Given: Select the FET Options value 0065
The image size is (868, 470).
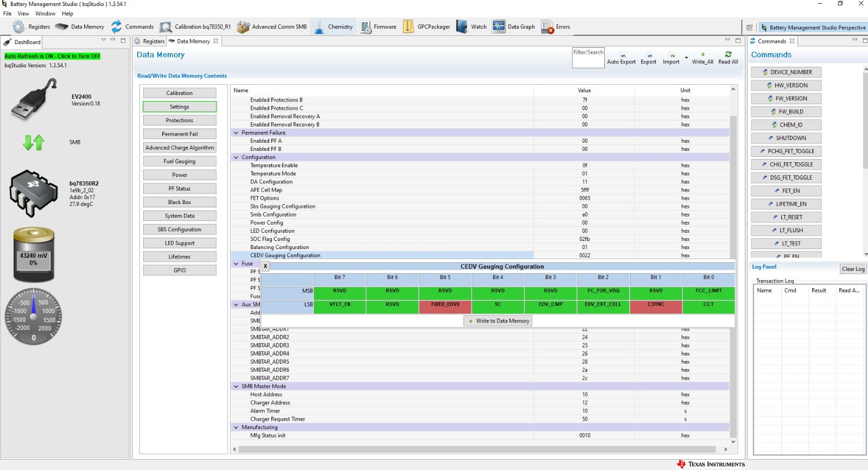Looking at the screenshot, I should point(584,199).
